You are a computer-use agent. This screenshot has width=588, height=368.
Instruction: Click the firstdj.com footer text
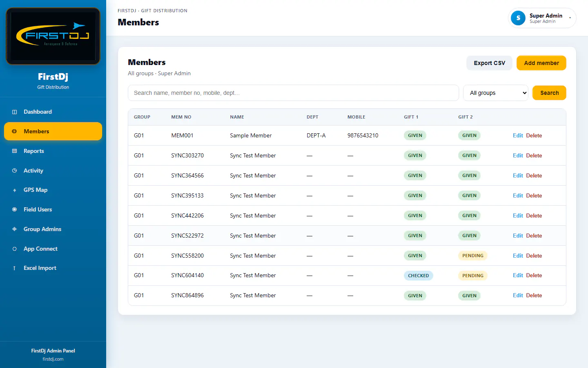point(53,359)
